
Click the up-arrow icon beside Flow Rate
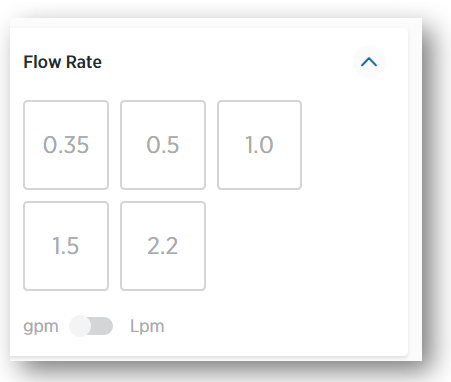pyautogui.click(x=369, y=62)
